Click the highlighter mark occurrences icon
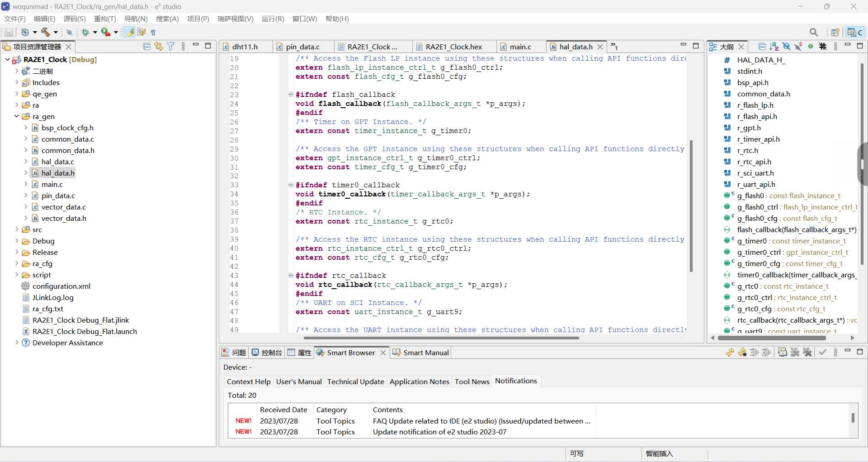This screenshot has height=462, width=868. 129,32
